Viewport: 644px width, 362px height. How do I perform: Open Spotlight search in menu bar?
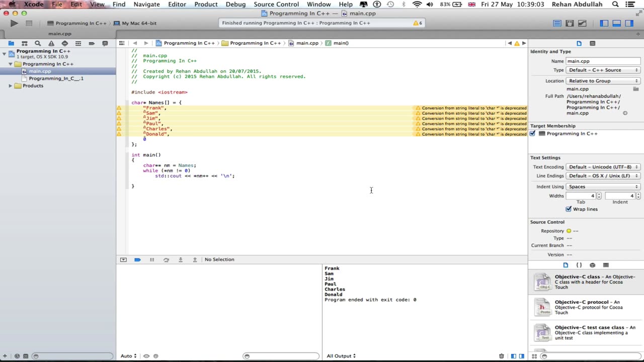click(x=615, y=5)
